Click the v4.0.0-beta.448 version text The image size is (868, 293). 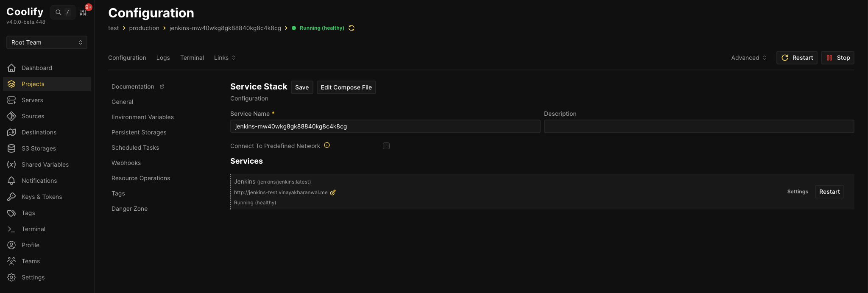click(x=26, y=22)
